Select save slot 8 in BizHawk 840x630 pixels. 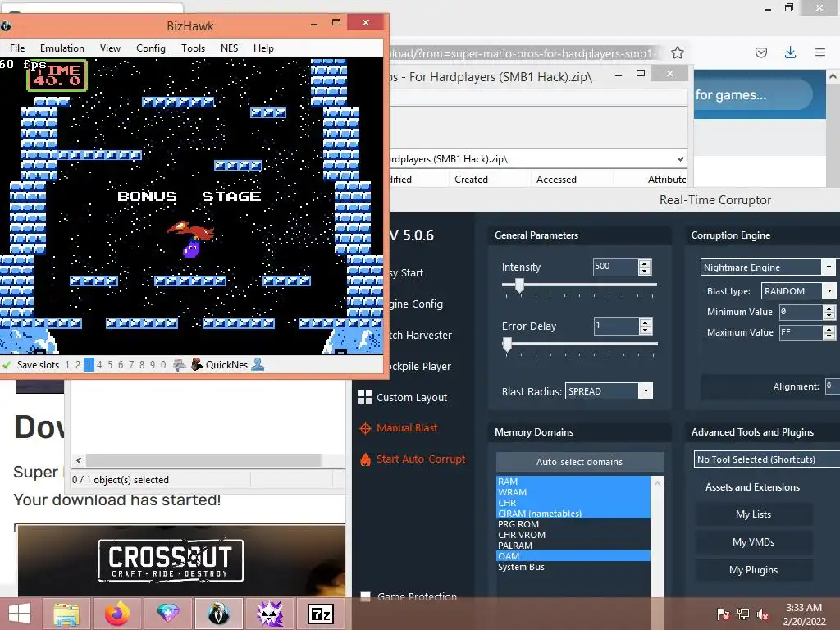point(142,365)
